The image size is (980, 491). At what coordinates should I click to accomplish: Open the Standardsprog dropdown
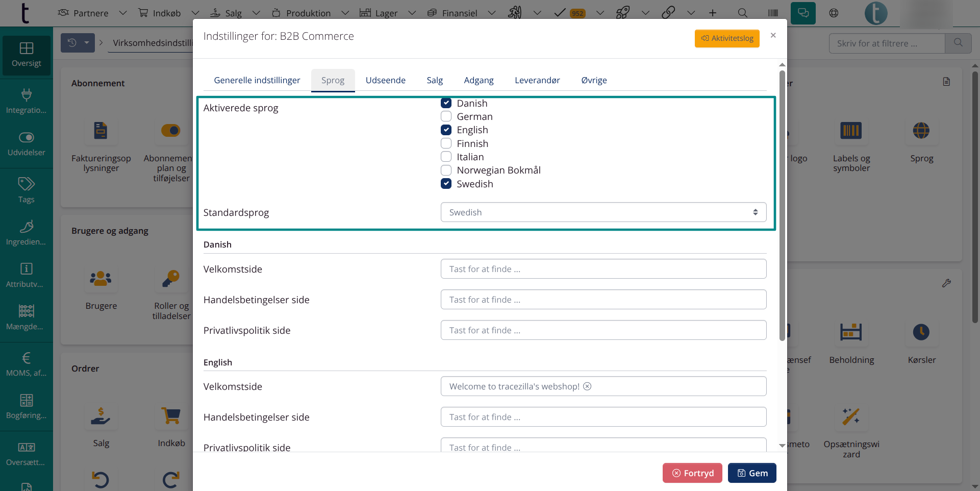coord(603,212)
